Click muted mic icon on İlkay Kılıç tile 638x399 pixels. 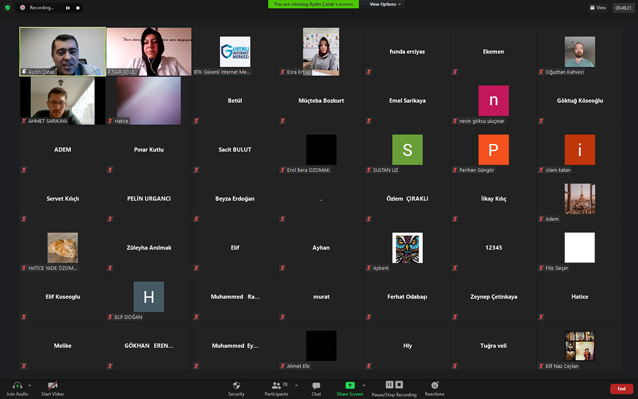click(455, 219)
